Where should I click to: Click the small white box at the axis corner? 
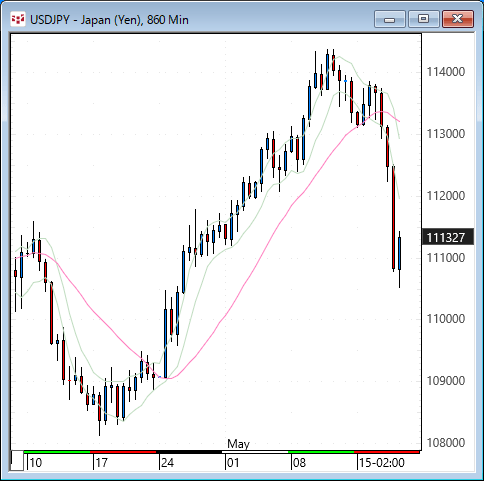pyautogui.click(x=17, y=460)
